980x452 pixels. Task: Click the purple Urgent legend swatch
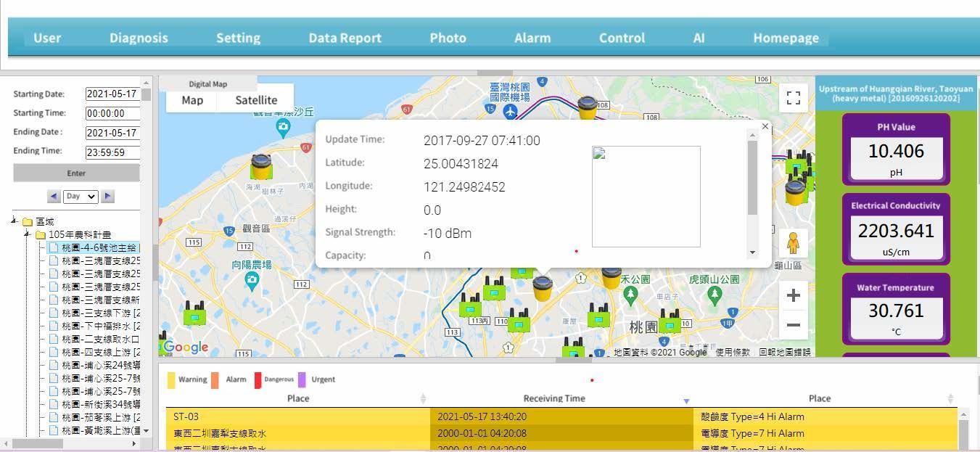tap(302, 379)
